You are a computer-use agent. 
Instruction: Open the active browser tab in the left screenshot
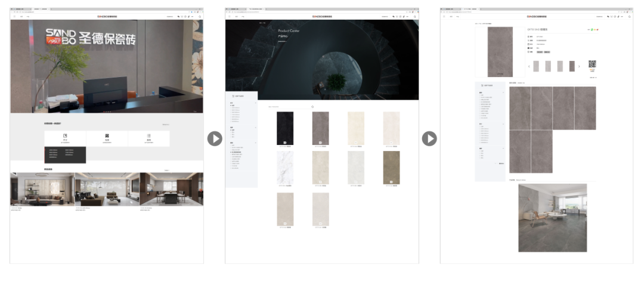click(40, 10)
